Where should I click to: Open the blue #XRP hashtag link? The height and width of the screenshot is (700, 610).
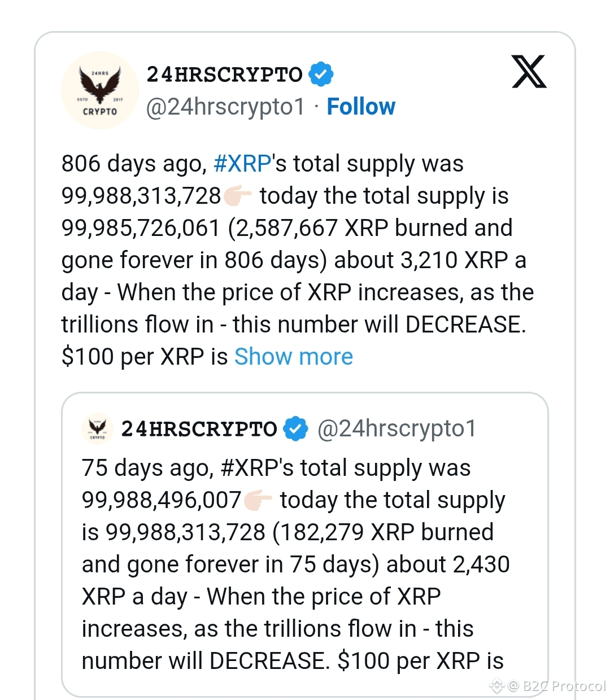242,164
